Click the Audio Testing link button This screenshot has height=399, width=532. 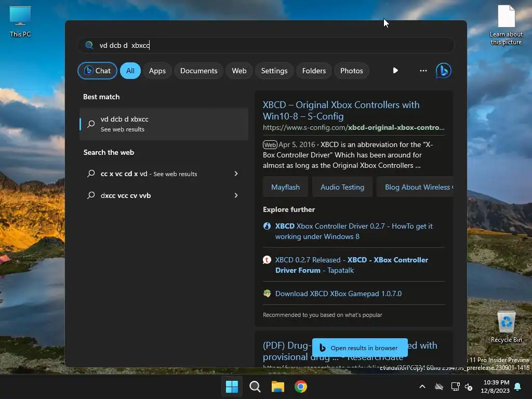point(342,187)
